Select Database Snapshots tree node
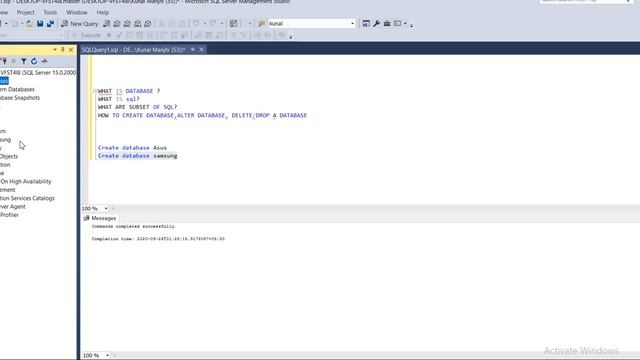 20,98
